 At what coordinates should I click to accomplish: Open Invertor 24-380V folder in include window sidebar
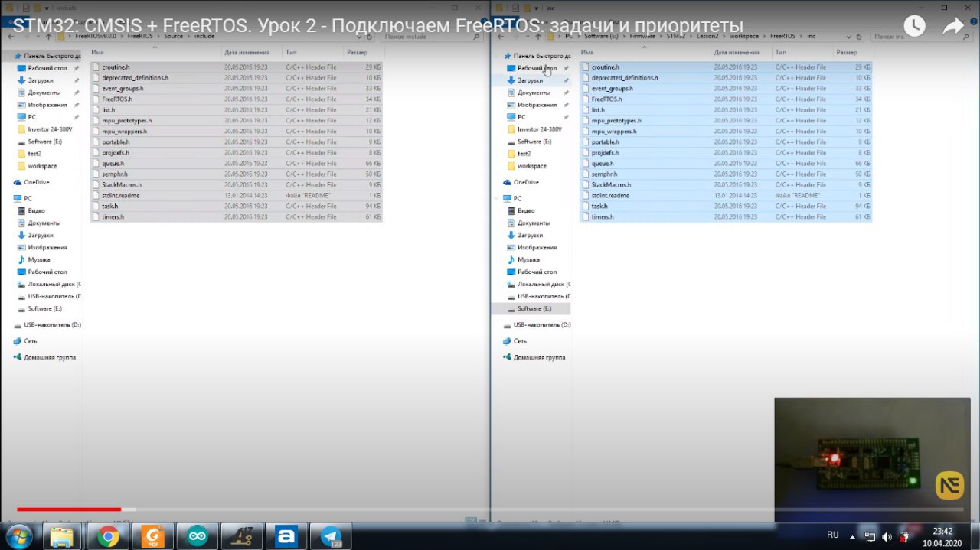point(50,129)
